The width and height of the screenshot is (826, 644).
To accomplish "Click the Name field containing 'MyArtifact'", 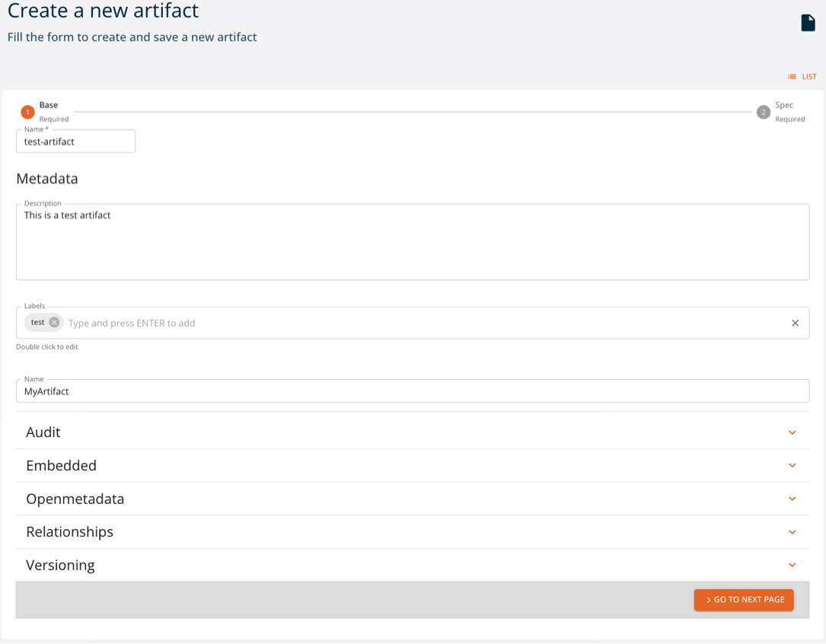I will click(412, 391).
